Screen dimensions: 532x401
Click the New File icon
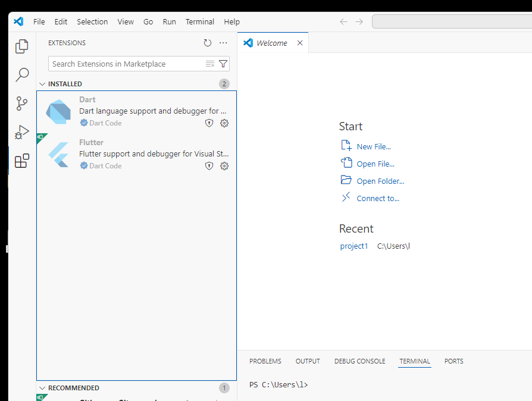tap(346, 145)
